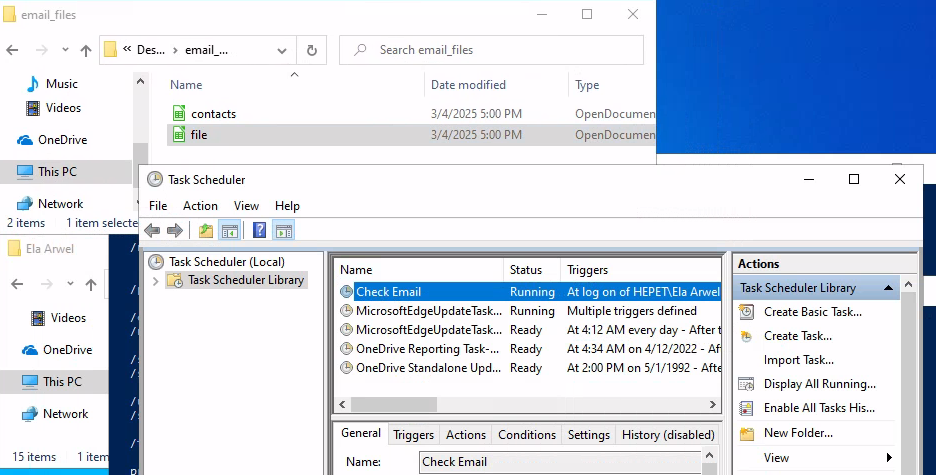Click the Back arrow in Task Scheduler toolbar
The width and height of the screenshot is (936, 475).
point(152,230)
